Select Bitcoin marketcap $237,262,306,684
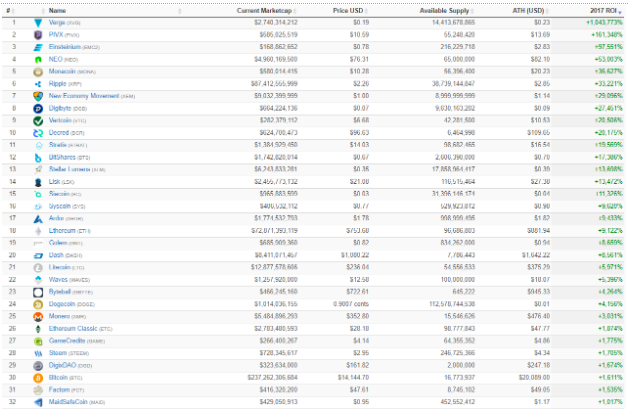This screenshot has width=628, height=413. tap(272, 378)
